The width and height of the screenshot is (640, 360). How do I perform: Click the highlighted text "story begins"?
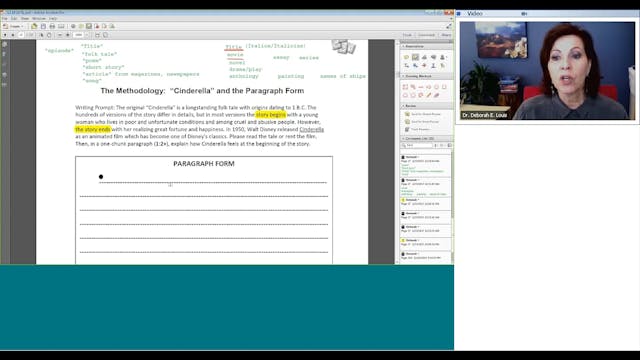click(271, 115)
